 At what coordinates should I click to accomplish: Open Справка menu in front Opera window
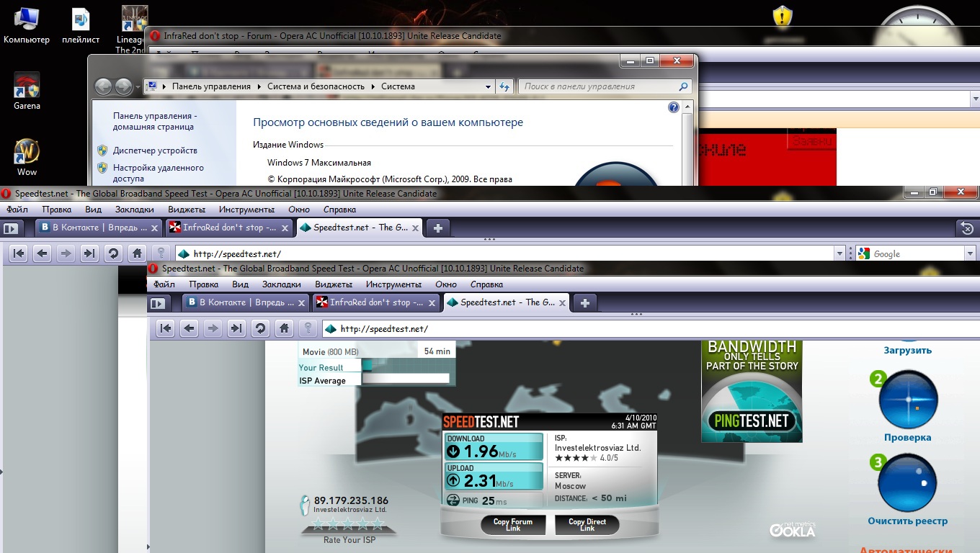[x=486, y=284]
